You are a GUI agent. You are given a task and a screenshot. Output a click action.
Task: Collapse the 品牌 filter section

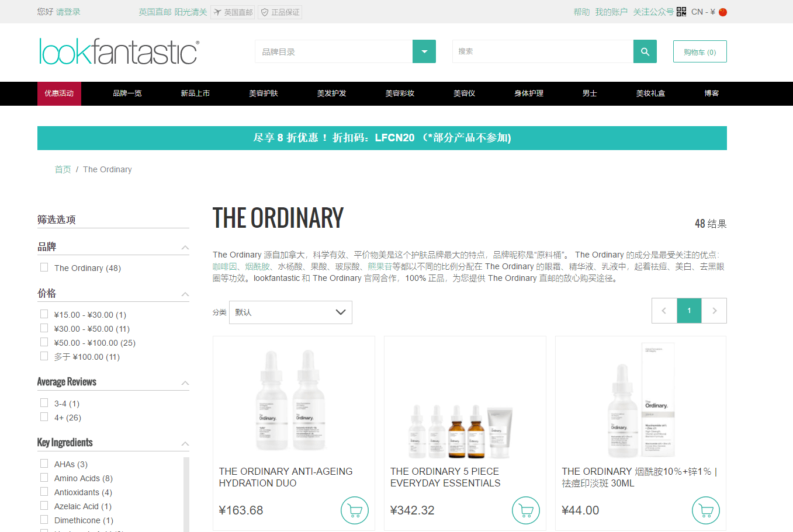click(x=185, y=248)
